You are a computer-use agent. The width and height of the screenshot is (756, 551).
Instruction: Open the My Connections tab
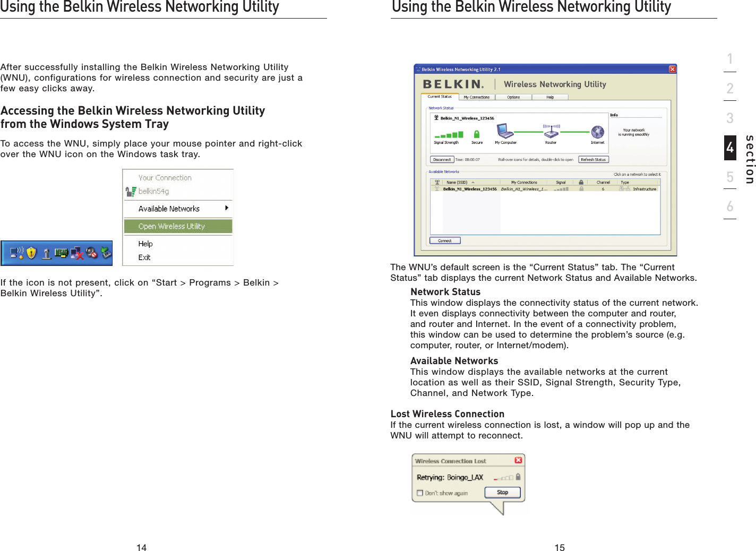476,97
